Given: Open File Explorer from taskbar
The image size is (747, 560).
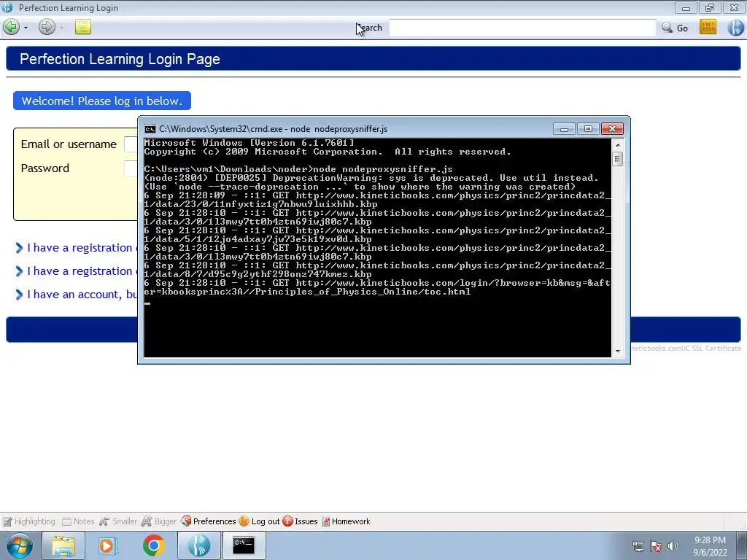Looking at the screenshot, I should 63,545.
